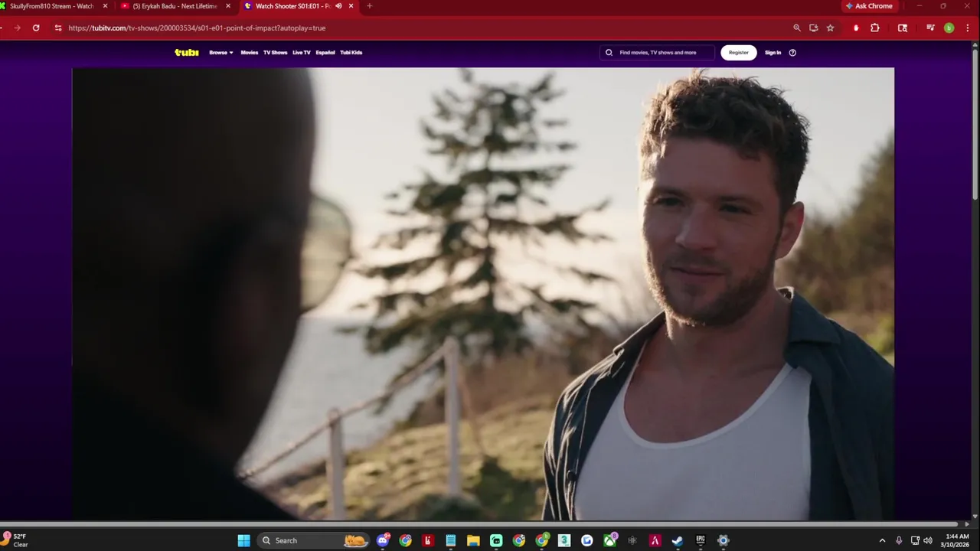View site information icon in address bar

(58, 28)
